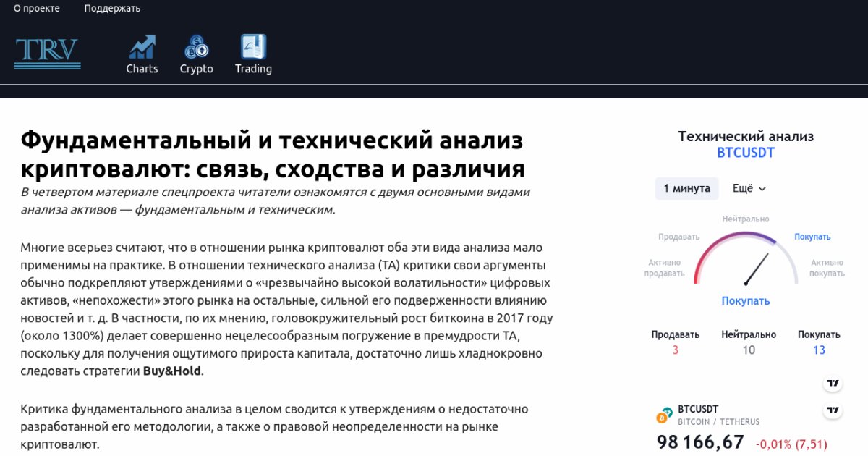
Task: Click the Продавать count of 3
Action: (675, 350)
